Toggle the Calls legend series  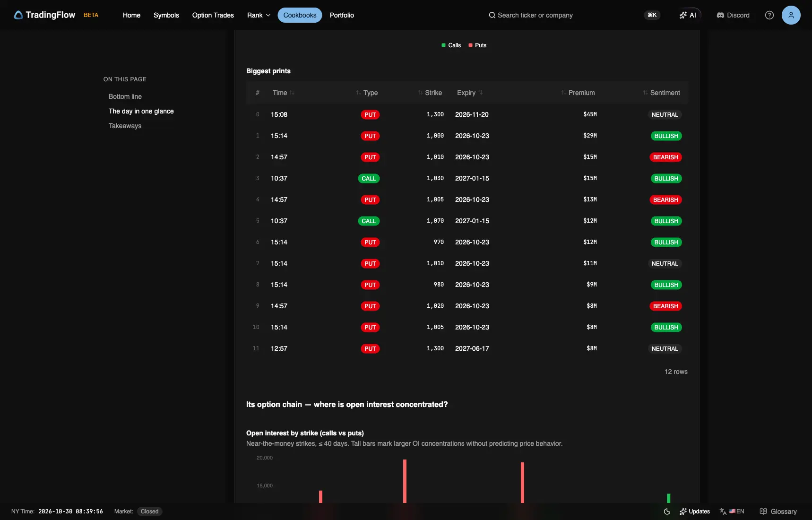tap(451, 45)
